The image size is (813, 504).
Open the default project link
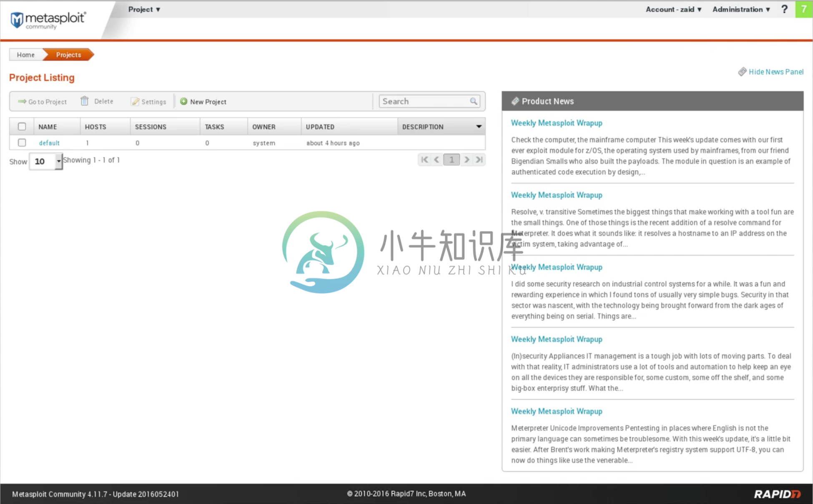coord(49,143)
